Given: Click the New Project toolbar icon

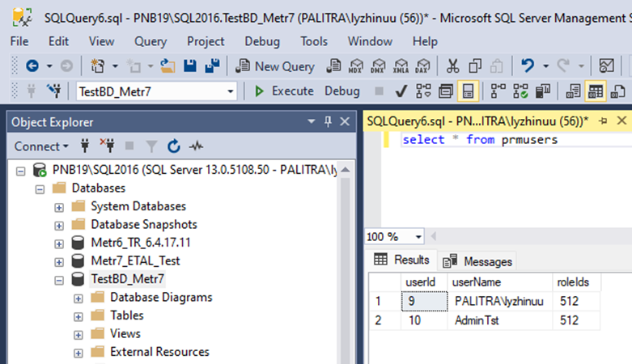Looking at the screenshot, I should click(97, 66).
